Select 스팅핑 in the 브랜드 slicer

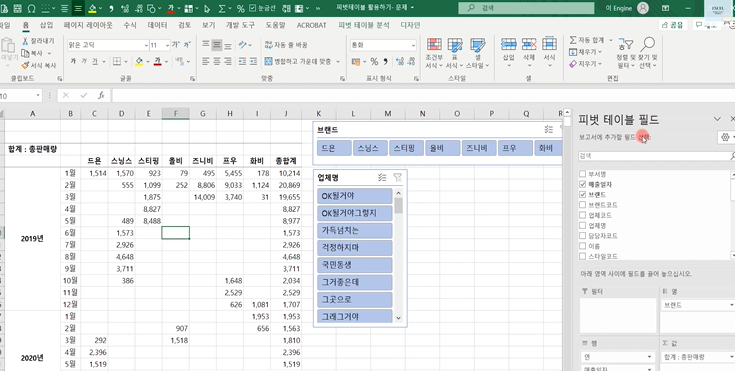coord(406,148)
